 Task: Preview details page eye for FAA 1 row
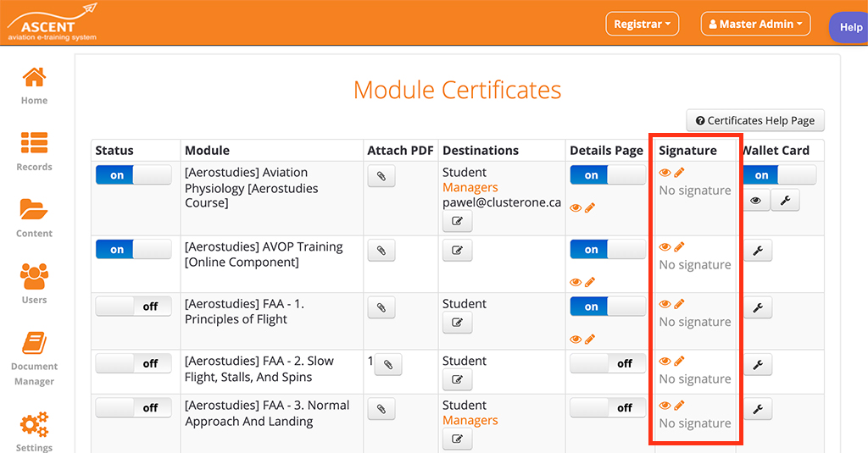click(x=576, y=339)
